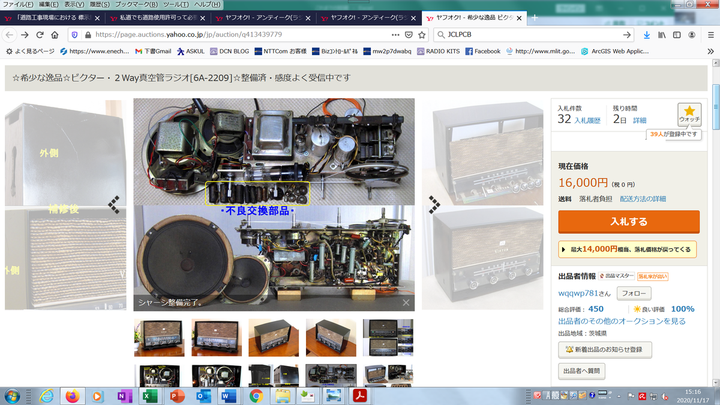Go back with the browser back arrow
Image resolution: width=720 pixels, height=405 pixels.
10,34
